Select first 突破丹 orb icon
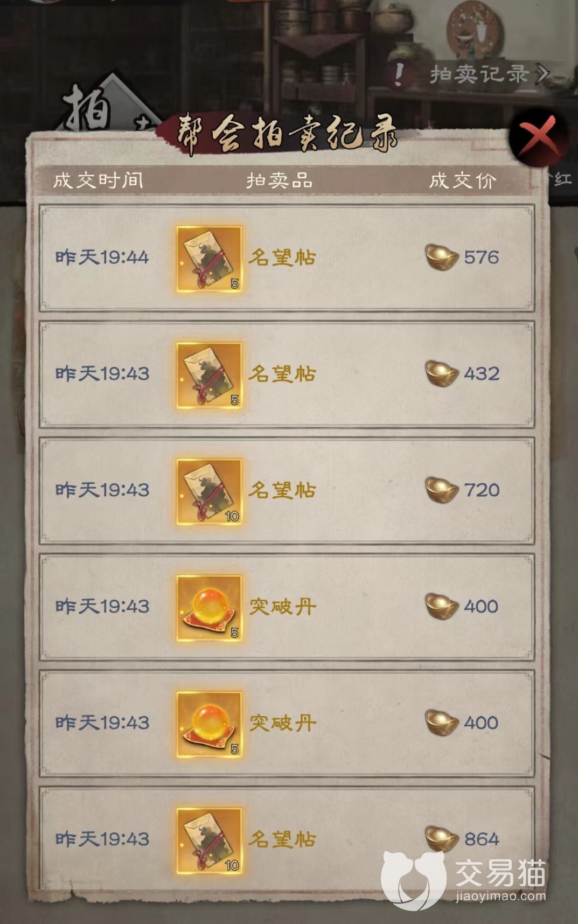The image size is (578, 924). [x=210, y=608]
